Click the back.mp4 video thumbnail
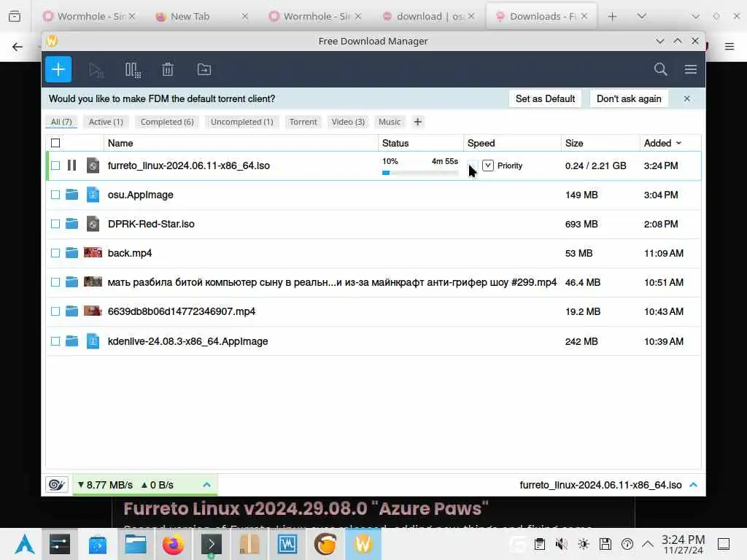 93,252
